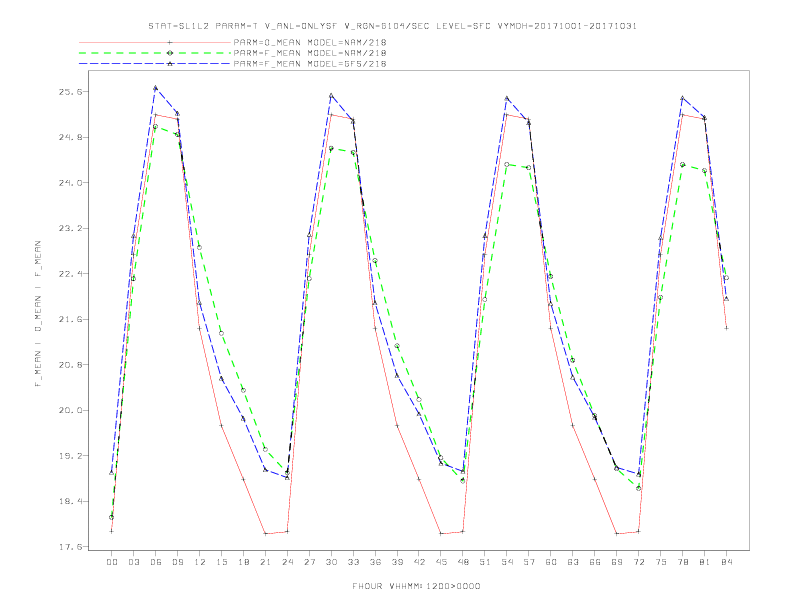Click the red solid legend line sample
The width and height of the screenshot is (792, 612).
click(x=155, y=42)
